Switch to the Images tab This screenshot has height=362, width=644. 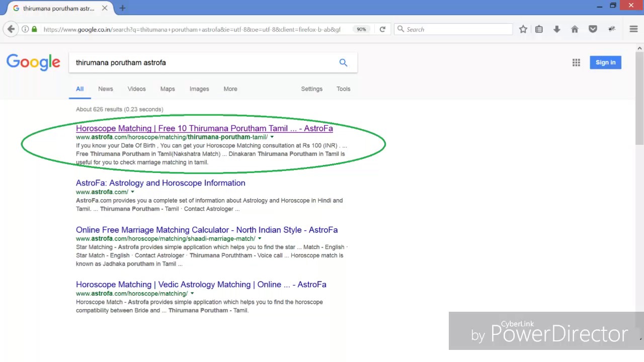point(199,88)
